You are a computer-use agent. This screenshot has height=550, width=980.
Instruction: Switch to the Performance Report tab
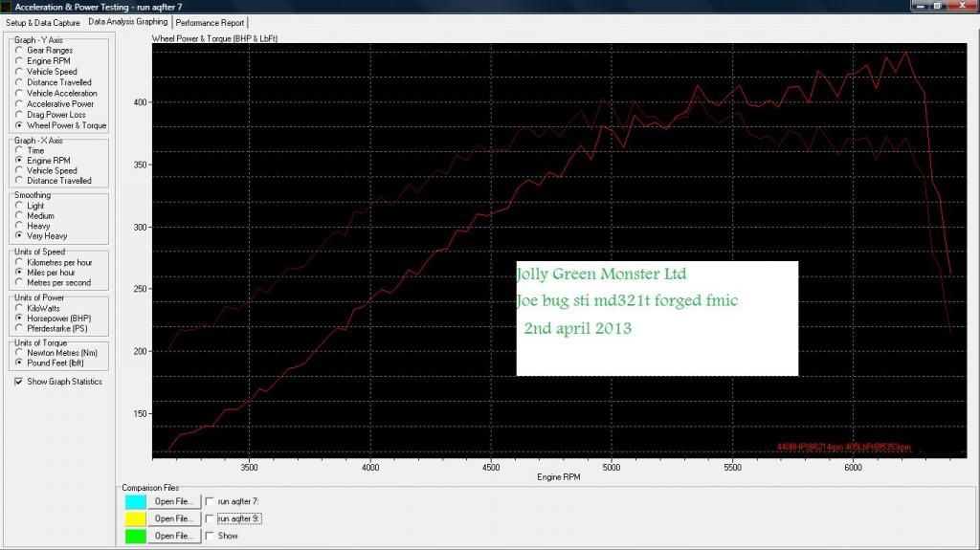(x=211, y=21)
